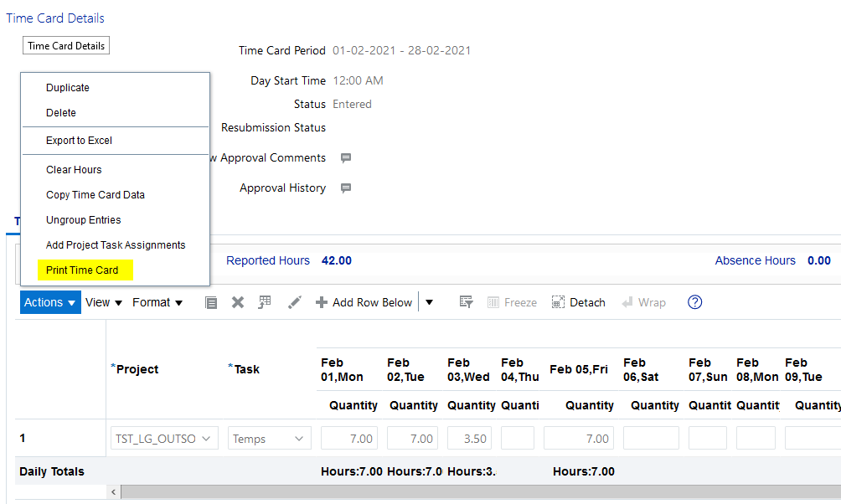Select Print Time Card from the menu

(85, 270)
